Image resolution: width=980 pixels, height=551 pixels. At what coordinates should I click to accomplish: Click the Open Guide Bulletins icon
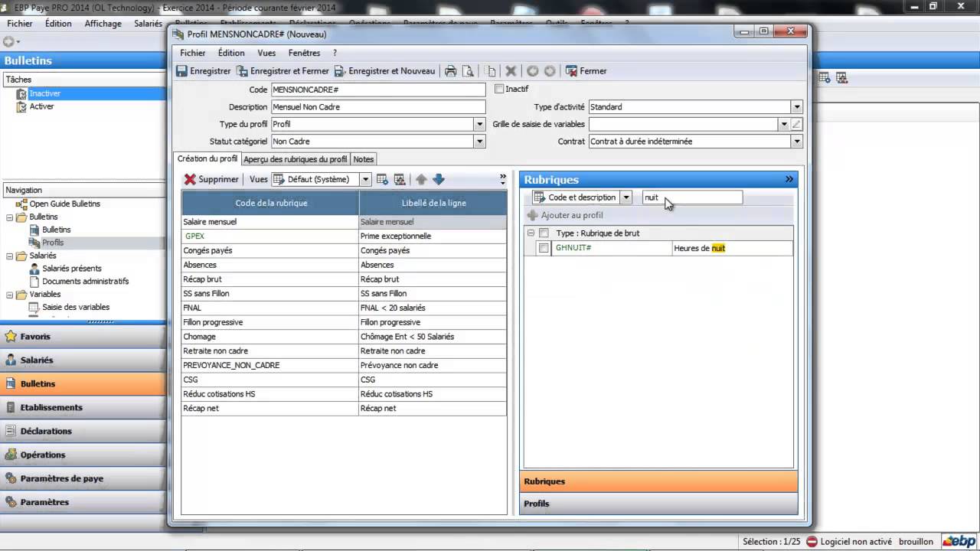coord(21,204)
